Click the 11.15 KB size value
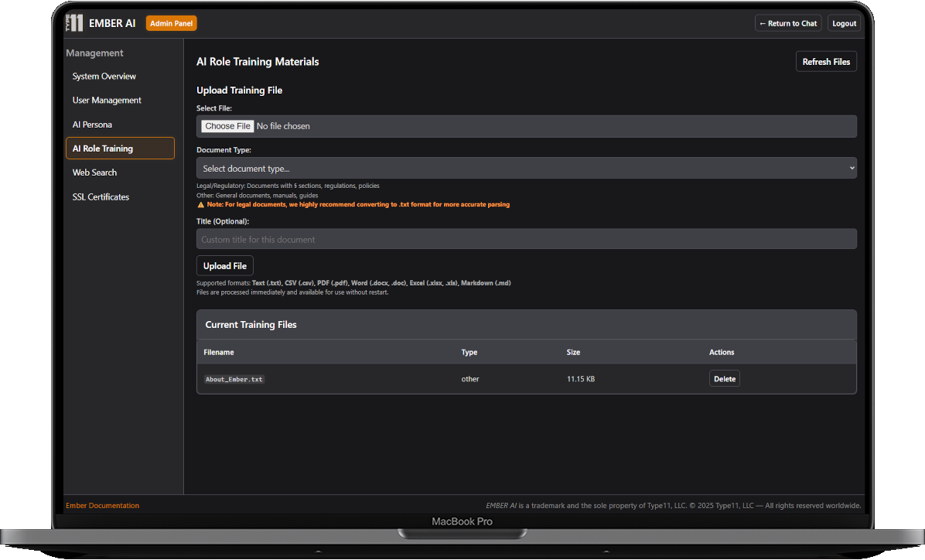This screenshot has height=560, width=925. click(x=581, y=379)
